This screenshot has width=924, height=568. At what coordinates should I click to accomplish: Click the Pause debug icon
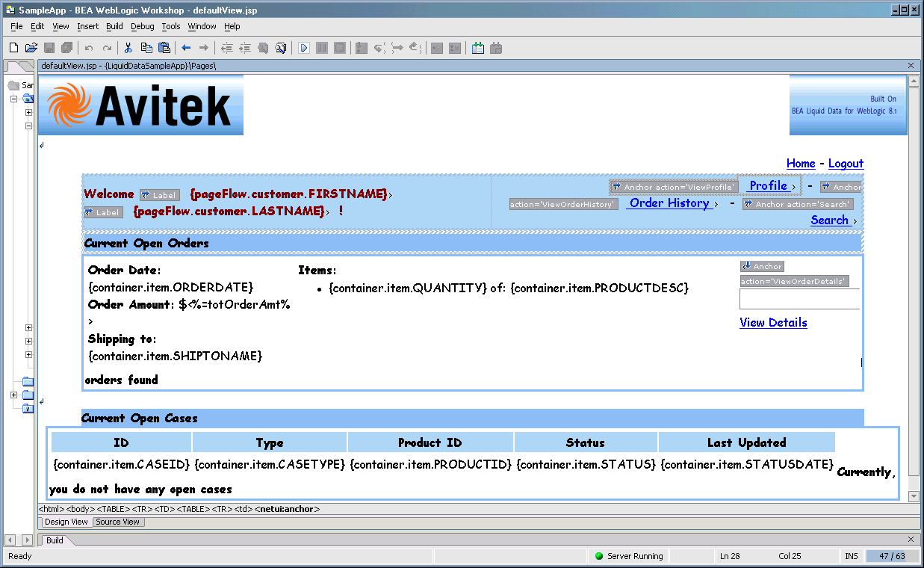(322, 48)
